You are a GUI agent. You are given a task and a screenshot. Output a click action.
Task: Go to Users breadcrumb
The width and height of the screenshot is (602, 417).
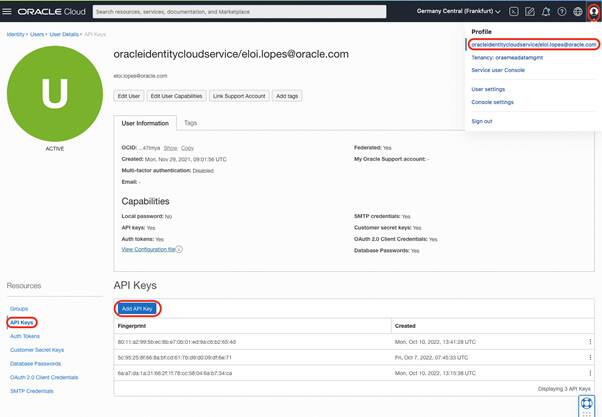(x=37, y=34)
